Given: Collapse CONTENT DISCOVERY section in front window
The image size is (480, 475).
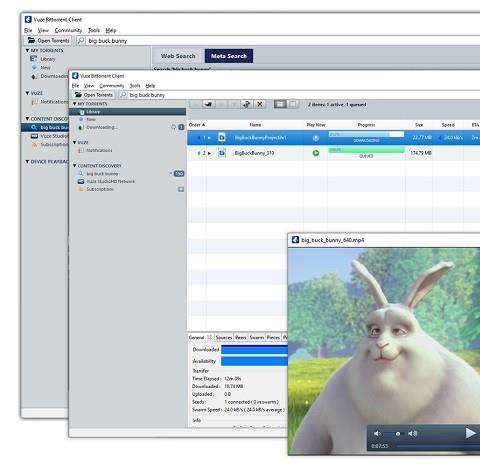Looking at the screenshot, I should pyautogui.click(x=75, y=166).
